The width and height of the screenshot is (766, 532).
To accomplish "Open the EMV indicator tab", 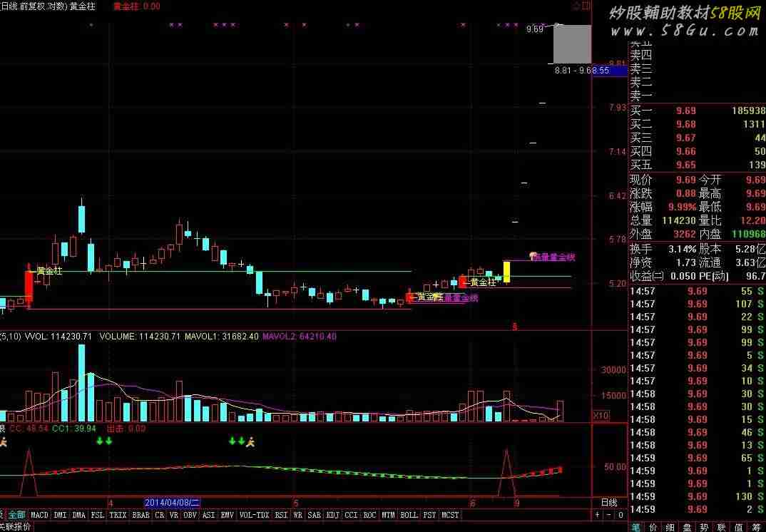I will tap(228, 515).
